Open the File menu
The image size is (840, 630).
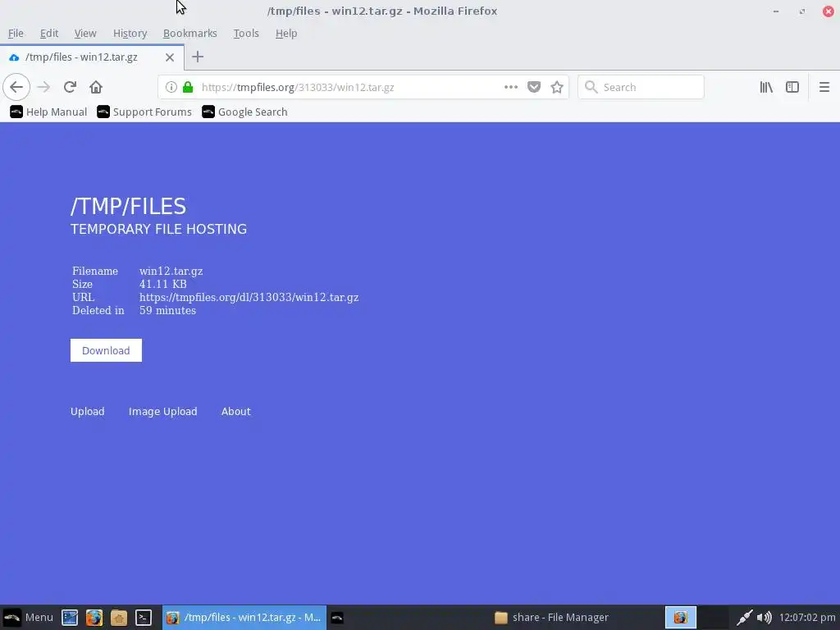click(x=16, y=33)
